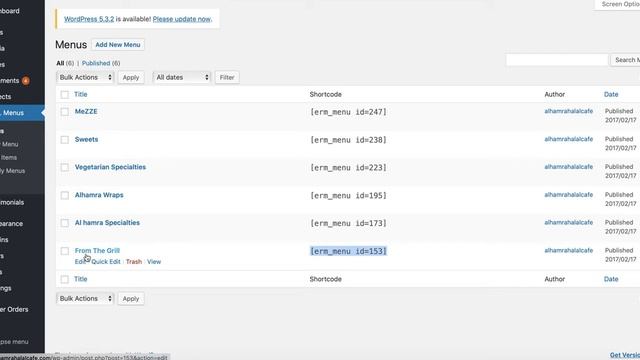The width and height of the screenshot is (640, 360).
Task: Open the Sweets menu
Action: 87,139
